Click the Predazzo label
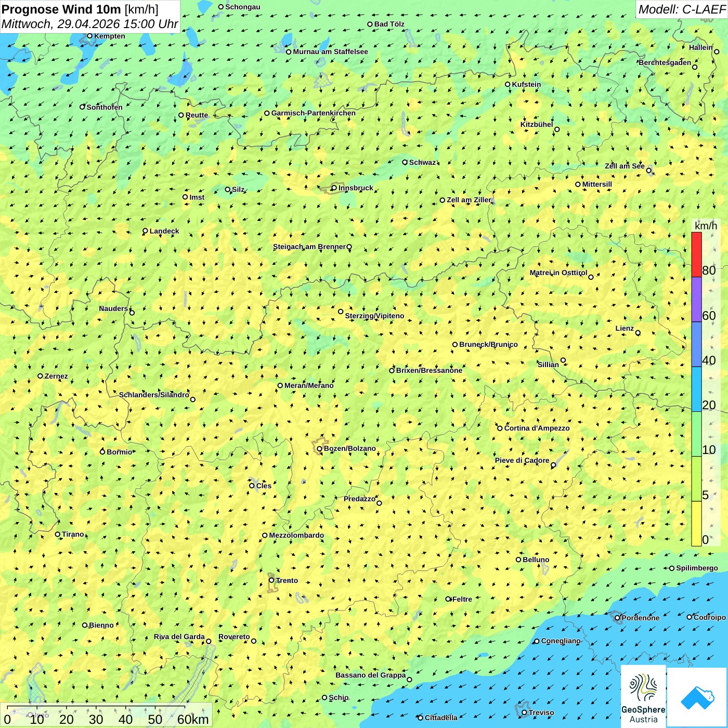The width and height of the screenshot is (728, 728). pyautogui.click(x=359, y=499)
